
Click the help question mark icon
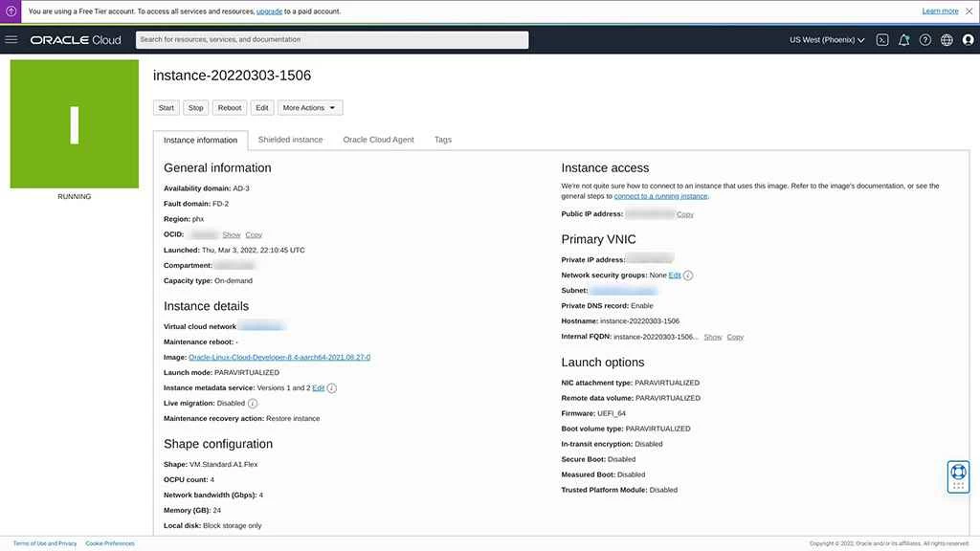924,40
